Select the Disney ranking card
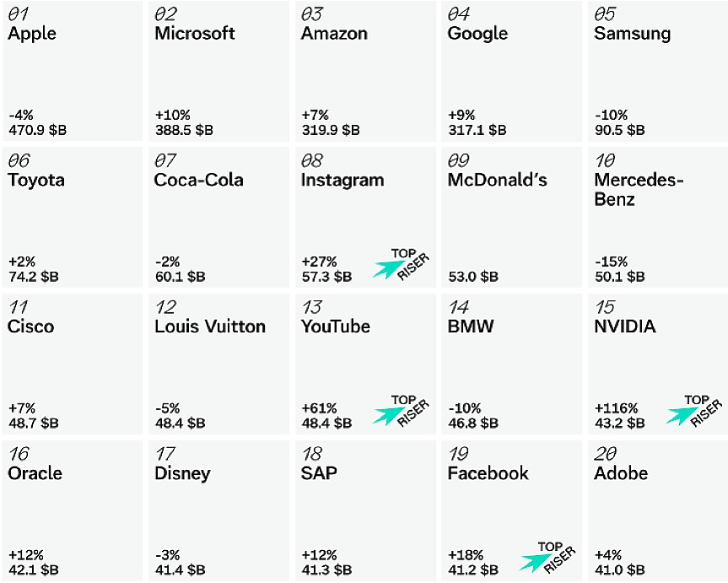Image resolution: width=728 pixels, height=583 pixels. (x=219, y=510)
